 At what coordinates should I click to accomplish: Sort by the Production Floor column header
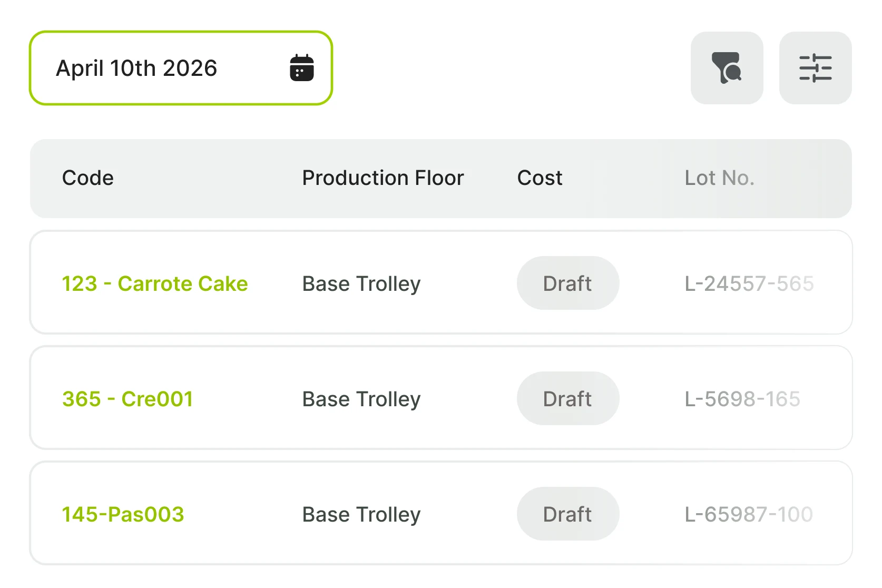tap(383, 178)
